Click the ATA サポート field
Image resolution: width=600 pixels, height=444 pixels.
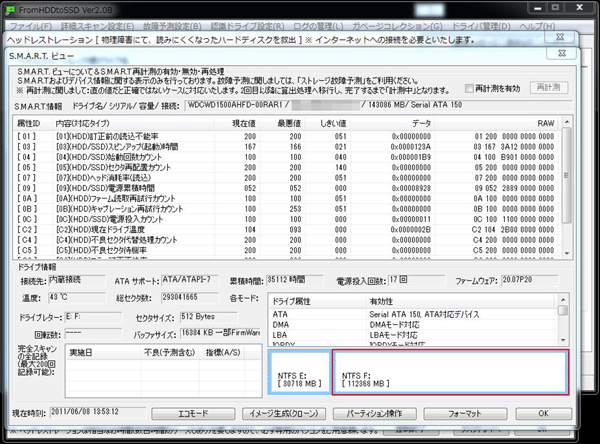pos(189,280)
